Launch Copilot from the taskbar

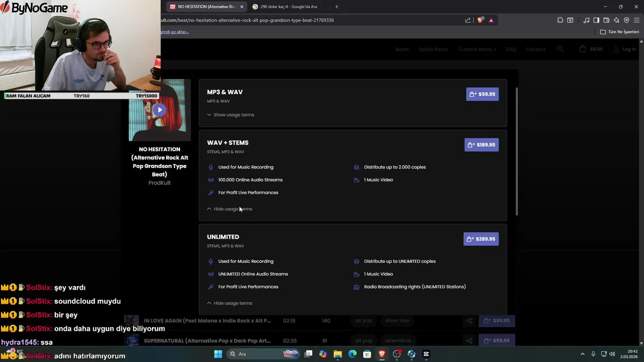(323, 354)
